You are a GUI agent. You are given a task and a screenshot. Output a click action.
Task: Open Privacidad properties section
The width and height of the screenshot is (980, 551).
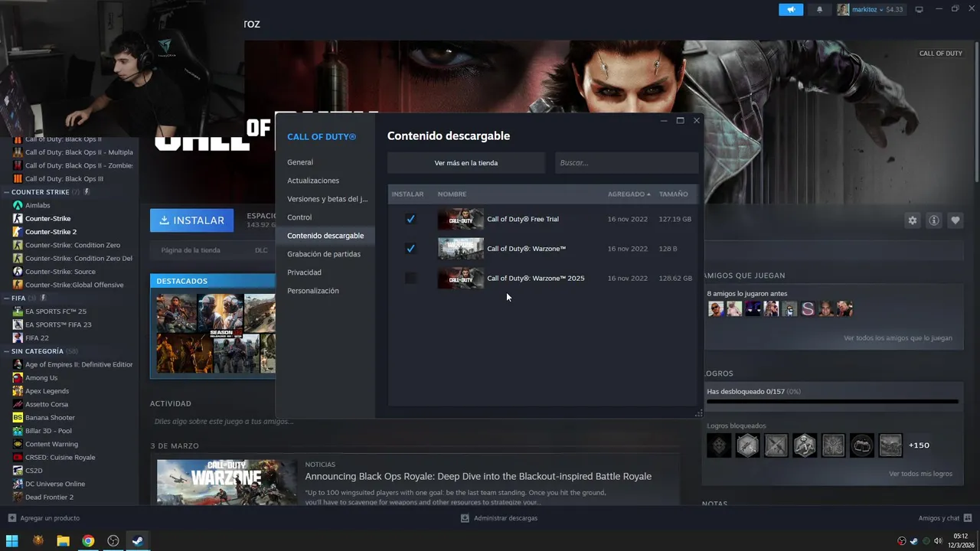pyautogui.click(x=304, y=272)
